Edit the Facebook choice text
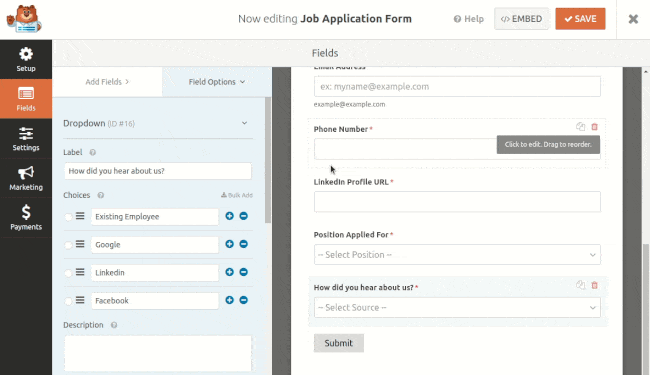 tap(155, 301)
